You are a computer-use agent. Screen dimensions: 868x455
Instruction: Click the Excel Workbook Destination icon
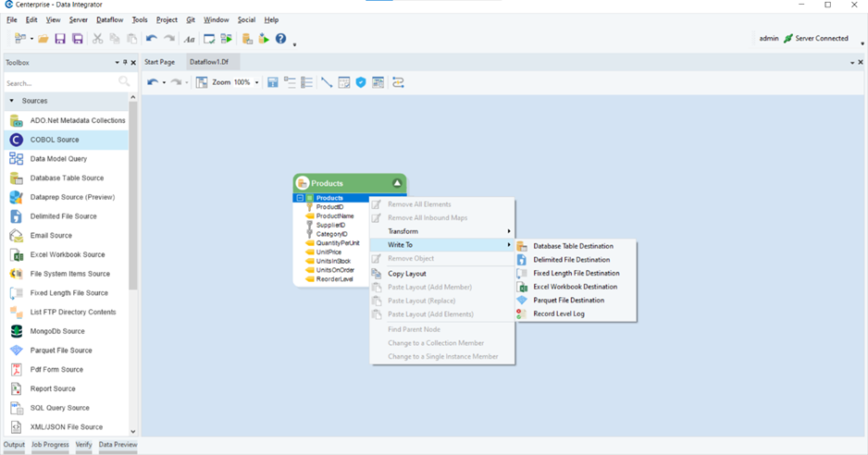click(522, 287)
